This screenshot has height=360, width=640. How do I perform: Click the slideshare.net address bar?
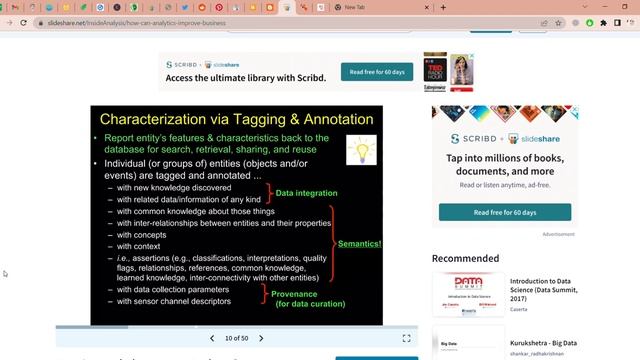pos(286,23)
